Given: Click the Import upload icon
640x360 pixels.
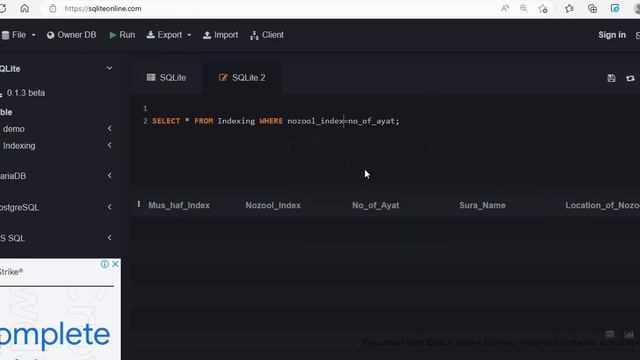Looking at the screenshot, I should (207, 35).
